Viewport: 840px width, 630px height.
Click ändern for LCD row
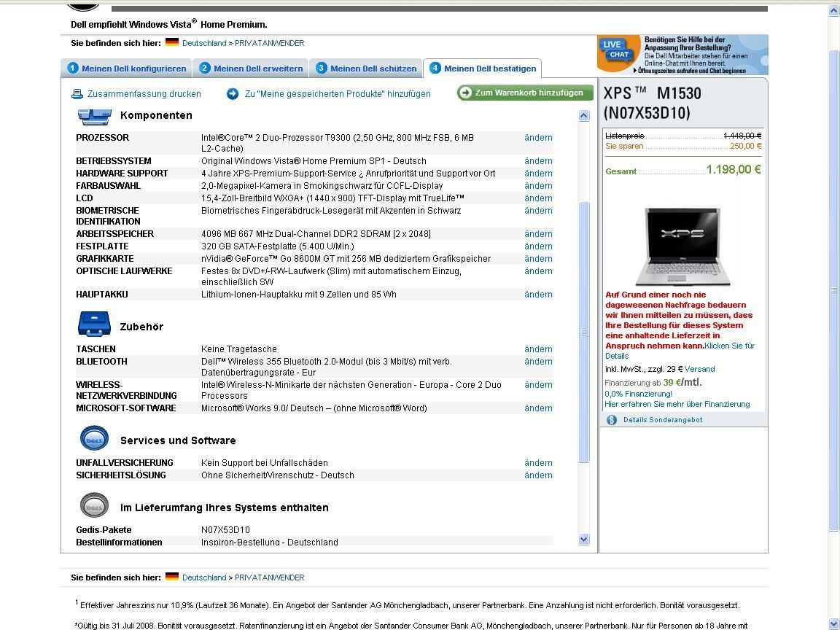[x=538, y=198]
